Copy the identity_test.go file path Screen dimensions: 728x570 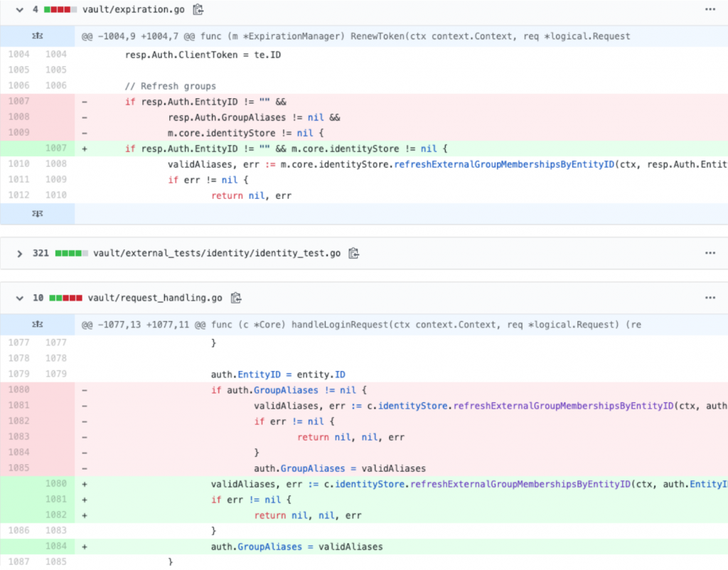pos(353,253)
